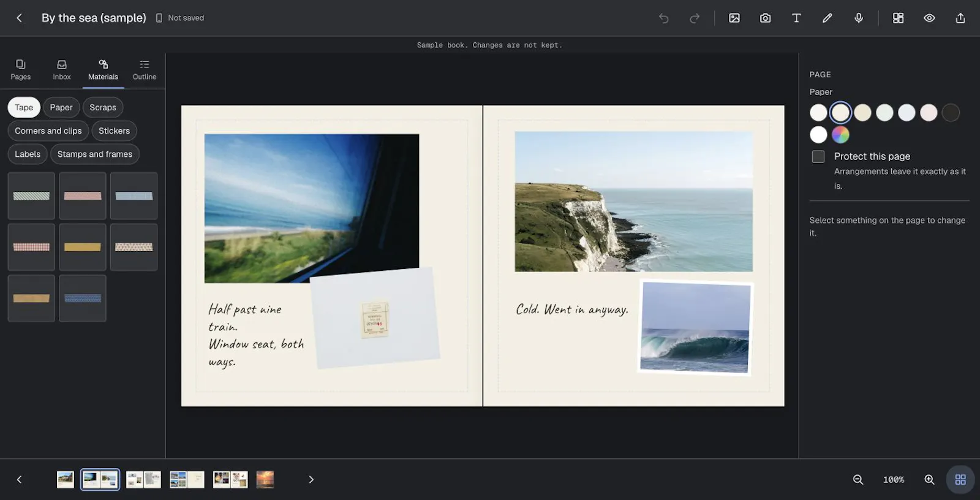The width and height of the screenshot is (980, 500).
Task: Select the Materials tab
Action: coord(103,70)
